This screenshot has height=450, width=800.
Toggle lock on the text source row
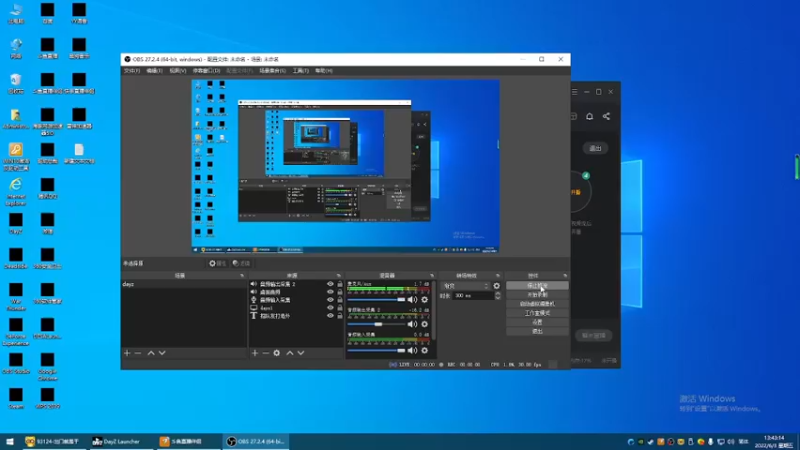coord(340,316)
